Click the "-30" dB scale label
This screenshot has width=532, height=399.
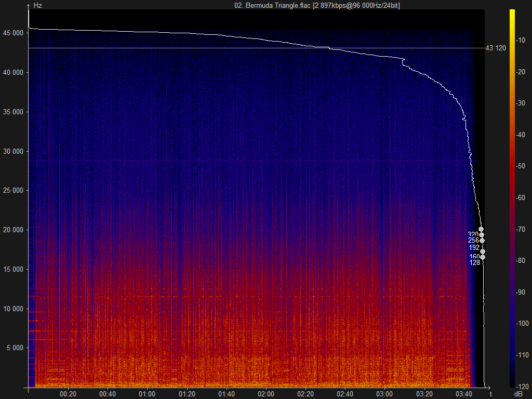pyautogui.click(x=521, y=103)
